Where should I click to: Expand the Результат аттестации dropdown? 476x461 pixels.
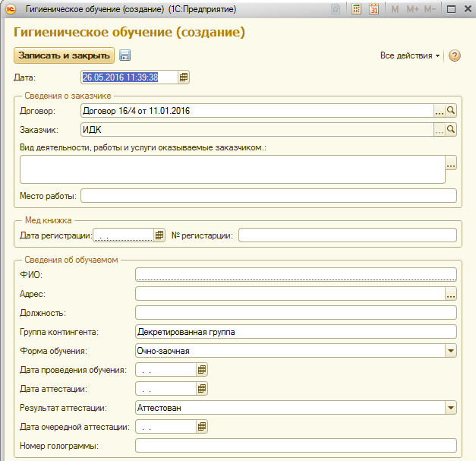click(x=451, y=408)
